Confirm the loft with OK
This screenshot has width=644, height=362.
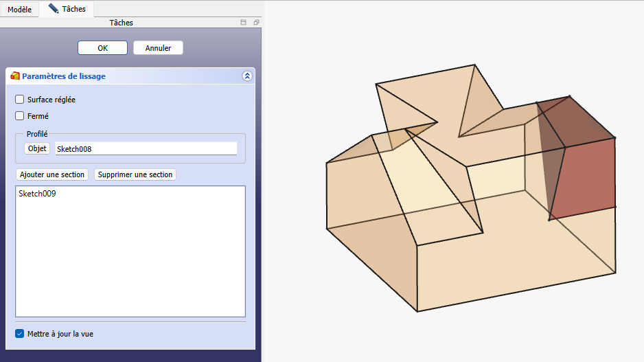pyautogui.click(x=102, y=48)
